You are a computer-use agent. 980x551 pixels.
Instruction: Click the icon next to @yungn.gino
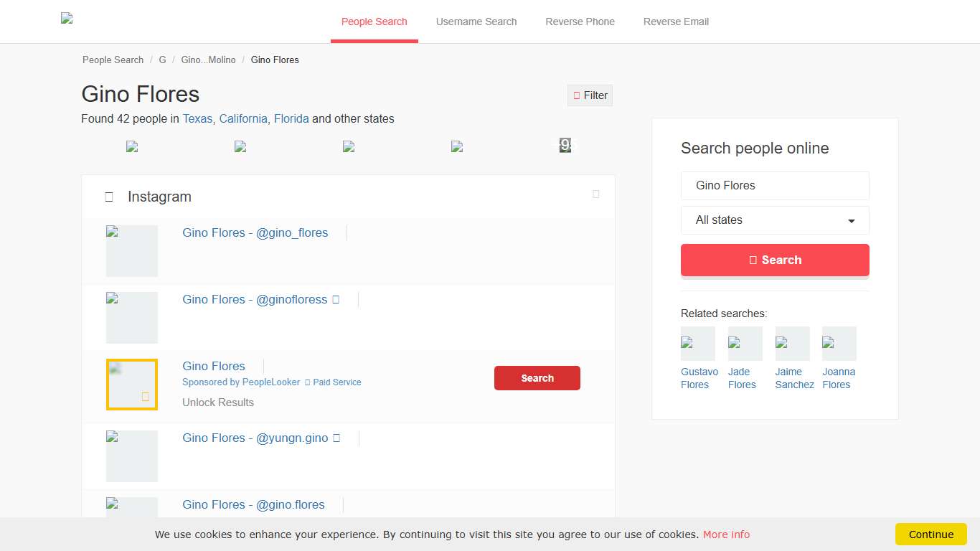pos(336,438)
